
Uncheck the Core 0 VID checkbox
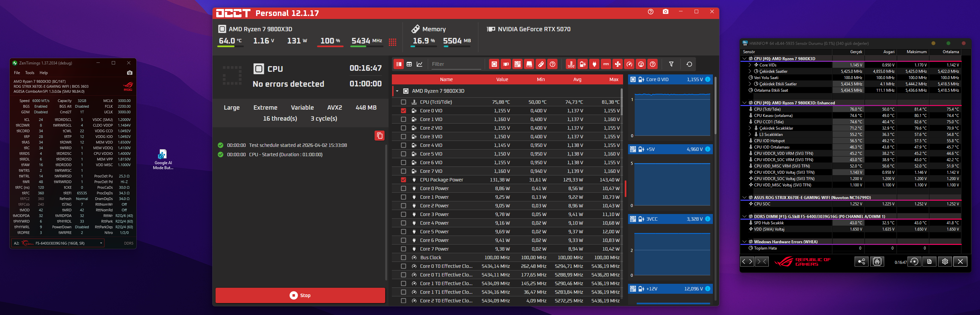(x=403, y=111)
